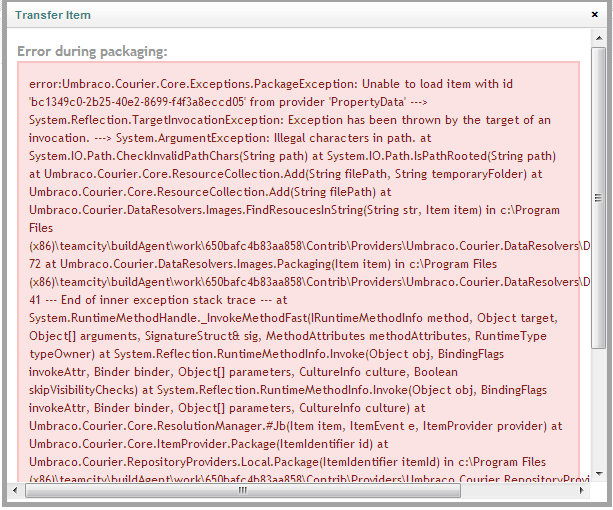Click 'Umbraco.Courier.RepositoryProviders.Local.Package' text
This screenshot has height=510, width=613.
(174, 462)
